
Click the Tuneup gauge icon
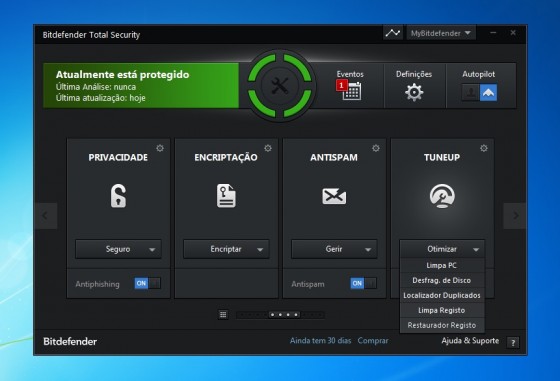[442, 196]
